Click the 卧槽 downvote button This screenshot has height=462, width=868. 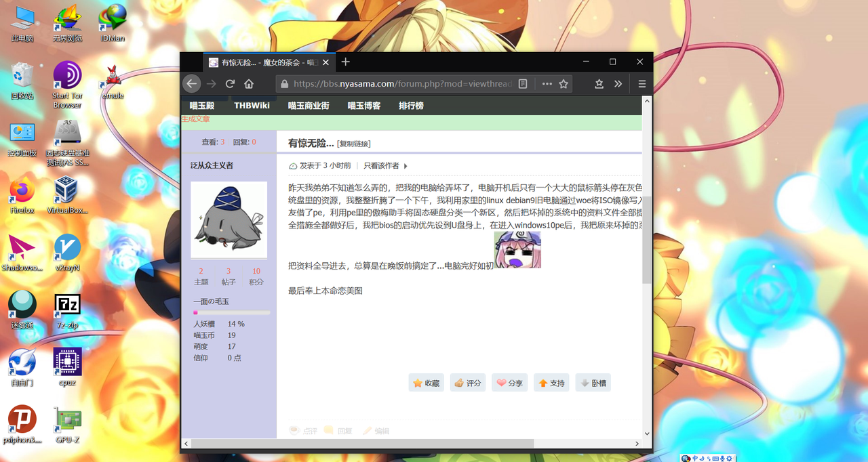tap(593, 383)
